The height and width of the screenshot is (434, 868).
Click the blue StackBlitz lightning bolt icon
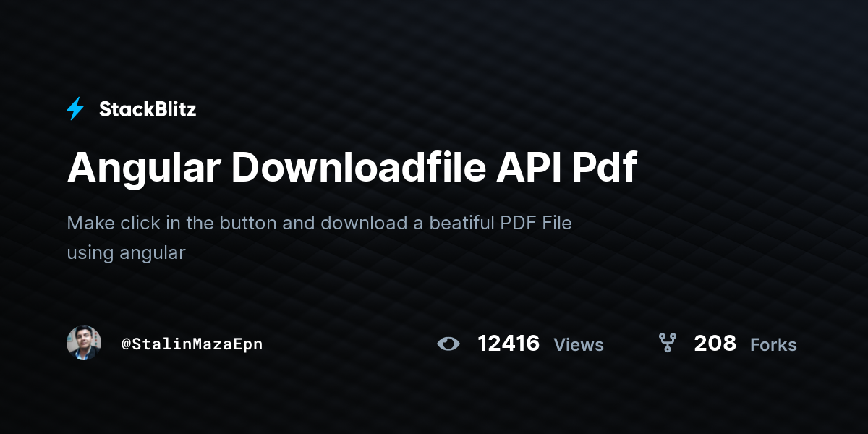point(75,109)
